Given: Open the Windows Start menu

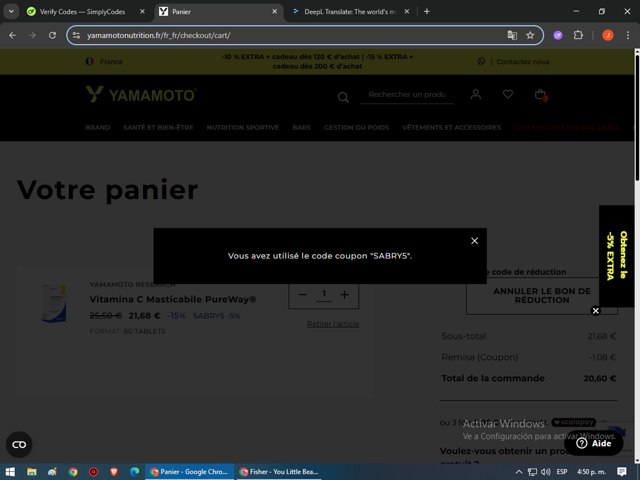Looking at the screenshot, I should pyautogui.click(x=10, y=472).
